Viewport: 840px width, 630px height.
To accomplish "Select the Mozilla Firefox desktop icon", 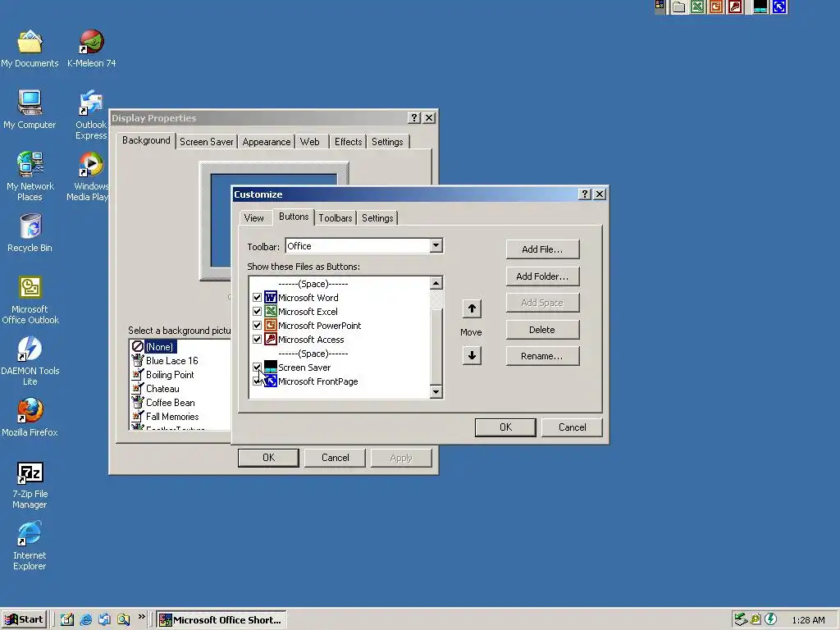I will pos(30,418).
